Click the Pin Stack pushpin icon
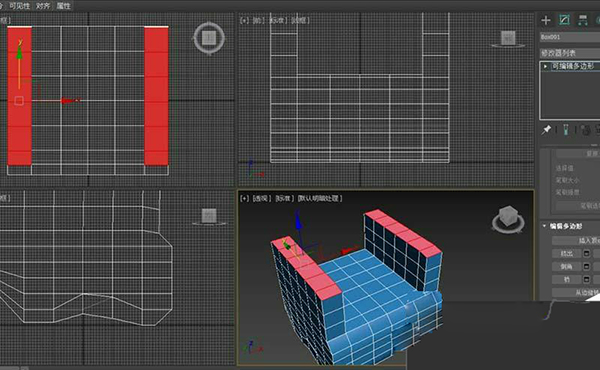600x370 pixels. [x=546, y=130]
